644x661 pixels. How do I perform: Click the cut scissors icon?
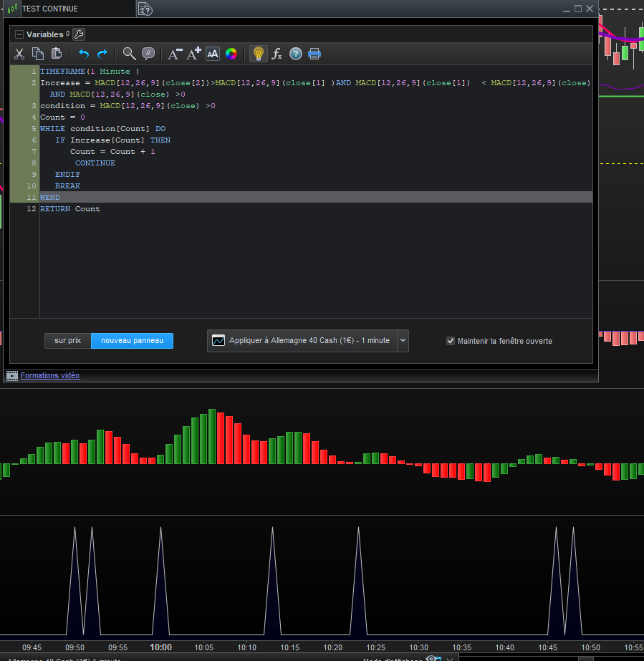(x=19, y=54)
